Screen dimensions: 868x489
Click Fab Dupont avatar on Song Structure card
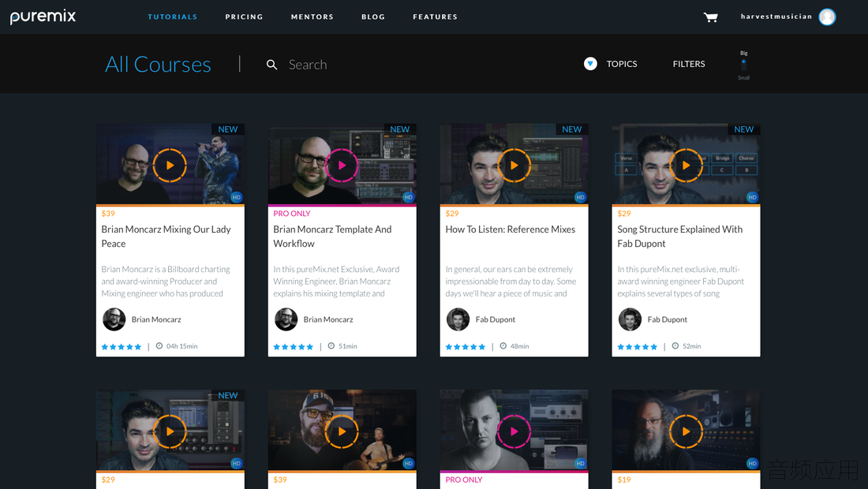[630, 319]
